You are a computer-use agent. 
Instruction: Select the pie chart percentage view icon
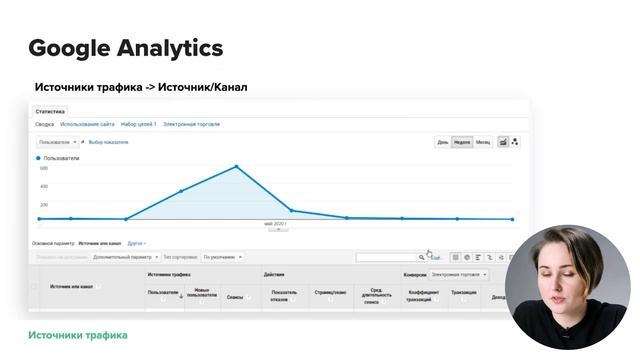point(467,257)
